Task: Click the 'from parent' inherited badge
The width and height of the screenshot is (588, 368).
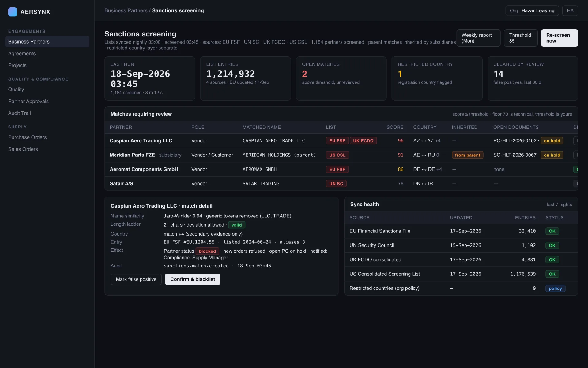Action: coord(467,155)
